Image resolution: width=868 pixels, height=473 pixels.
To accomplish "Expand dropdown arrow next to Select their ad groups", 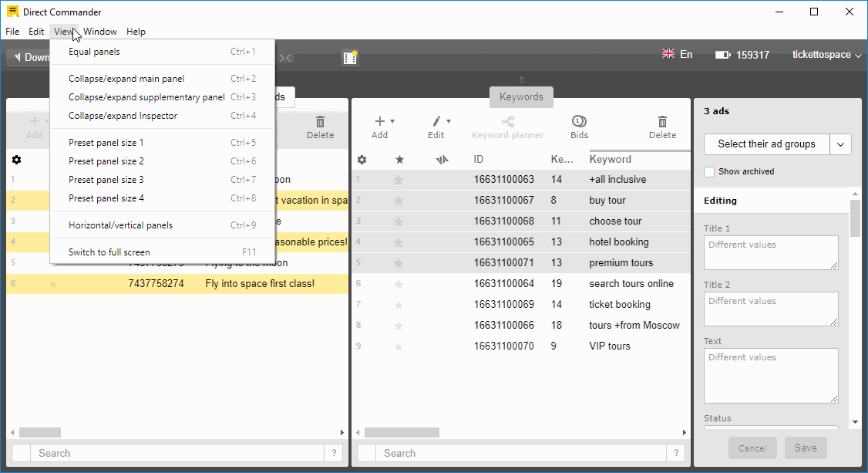I will point(840,144).
